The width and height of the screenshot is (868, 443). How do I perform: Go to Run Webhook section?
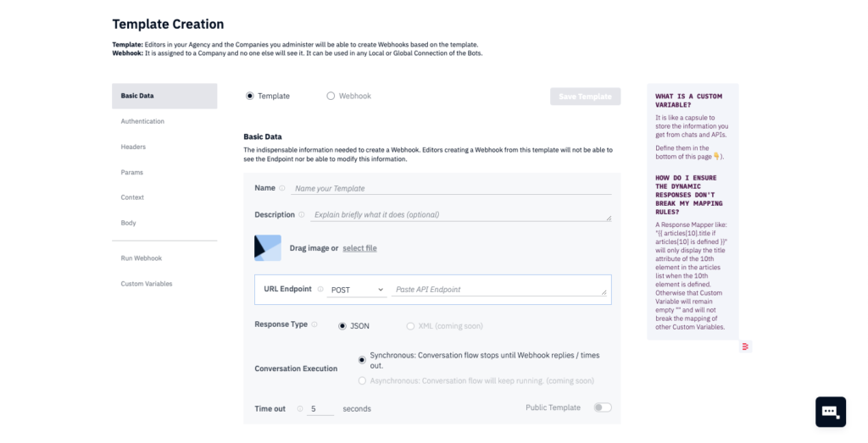pyautogui.click(x=142, y=258)
